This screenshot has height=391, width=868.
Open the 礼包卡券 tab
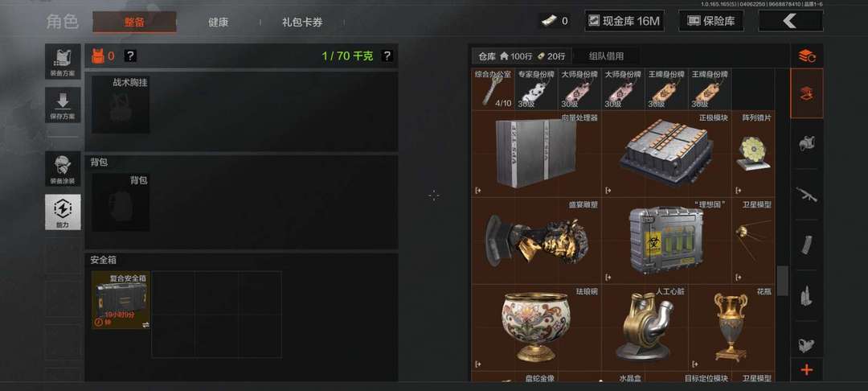[x=302, y=23]
